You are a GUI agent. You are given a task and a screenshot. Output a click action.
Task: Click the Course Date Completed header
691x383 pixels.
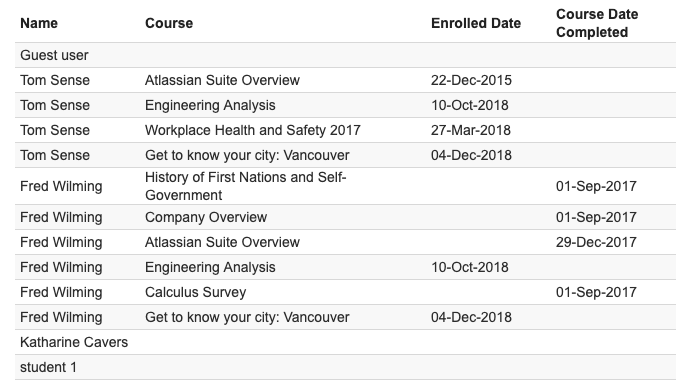click(597, 23)
